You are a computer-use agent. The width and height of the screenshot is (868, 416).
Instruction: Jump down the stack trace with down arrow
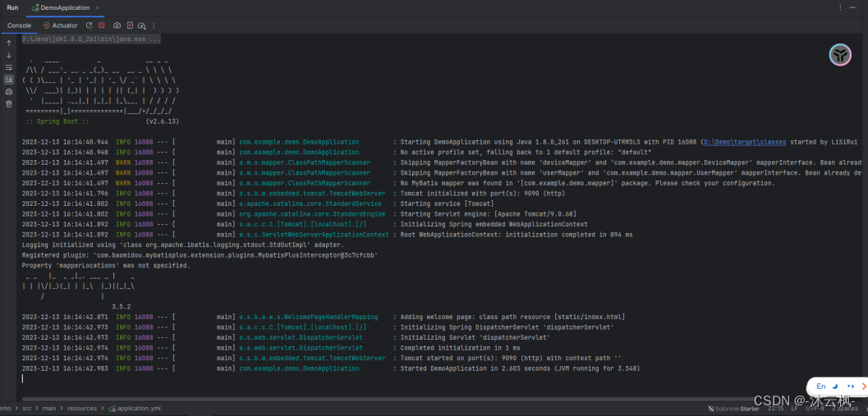9,55
